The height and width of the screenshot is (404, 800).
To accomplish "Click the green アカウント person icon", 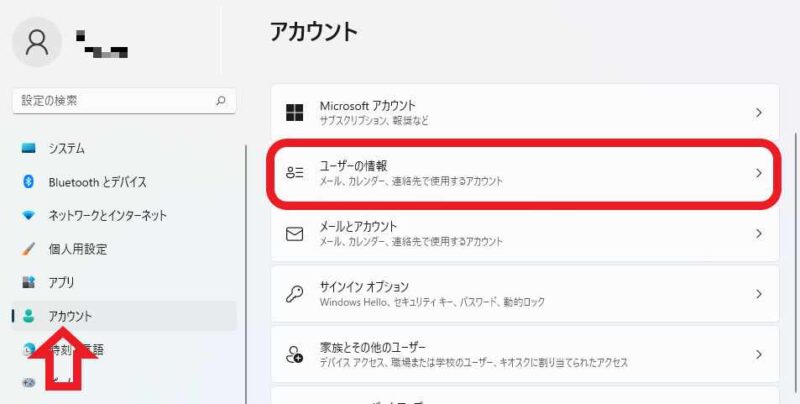I will point(29,316).
